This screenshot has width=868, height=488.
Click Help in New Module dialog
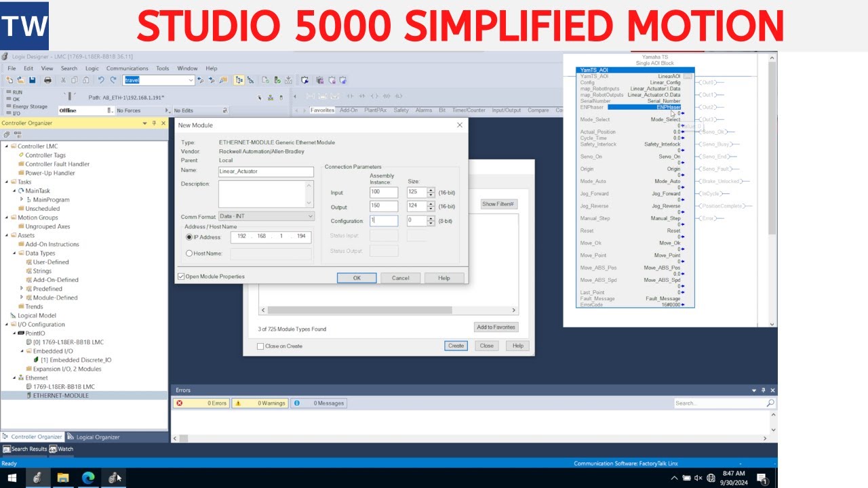pos(444,278)
